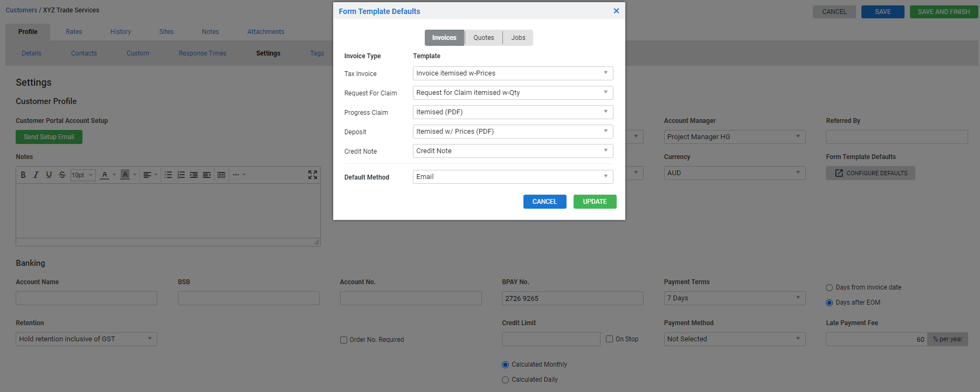Go to the Response Times sub-tab
Screen dimensions: 980x392
click(203, 53)
